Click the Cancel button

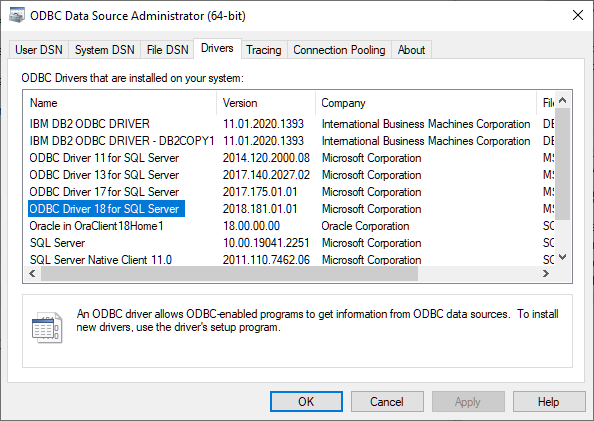387,401
